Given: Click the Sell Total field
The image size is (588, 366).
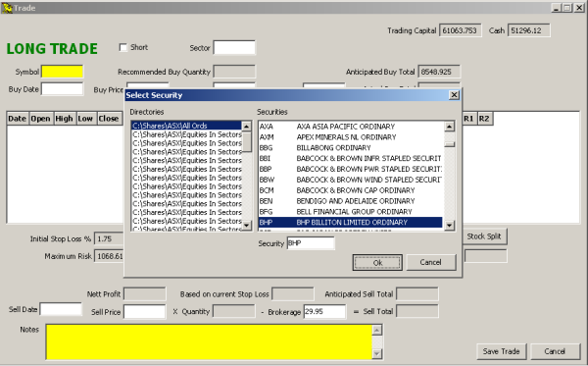Looking at the screenshot, I should (x=417, y=311).
